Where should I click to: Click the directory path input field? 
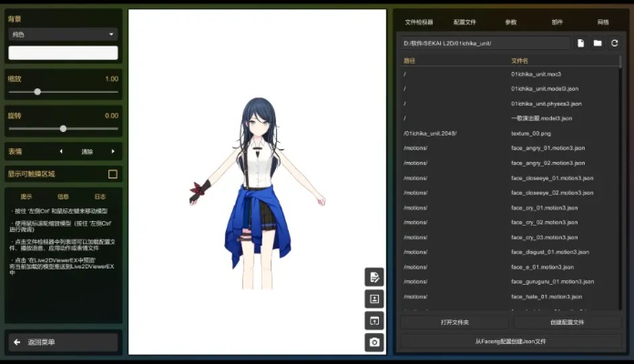coord(486,44)
